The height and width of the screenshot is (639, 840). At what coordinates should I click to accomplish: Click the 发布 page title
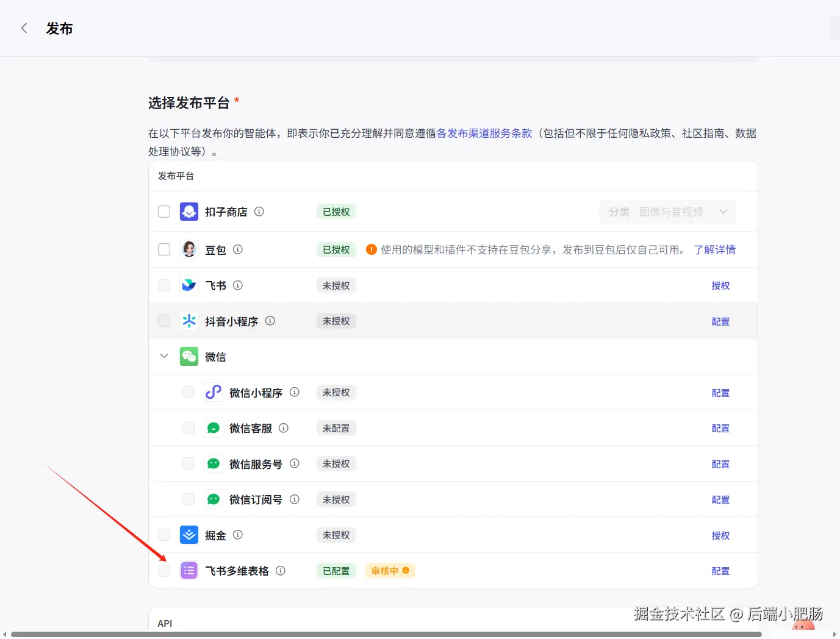[59, 28]
